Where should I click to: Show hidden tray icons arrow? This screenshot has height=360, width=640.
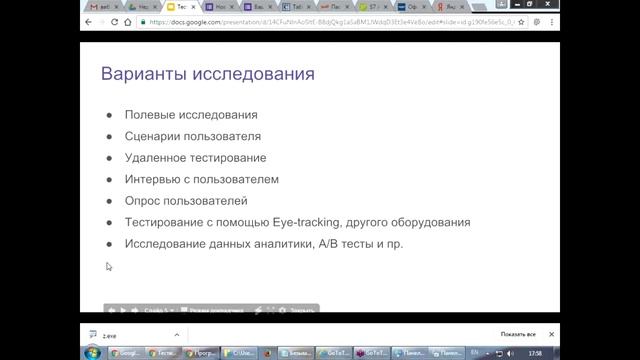pos(487,353)
